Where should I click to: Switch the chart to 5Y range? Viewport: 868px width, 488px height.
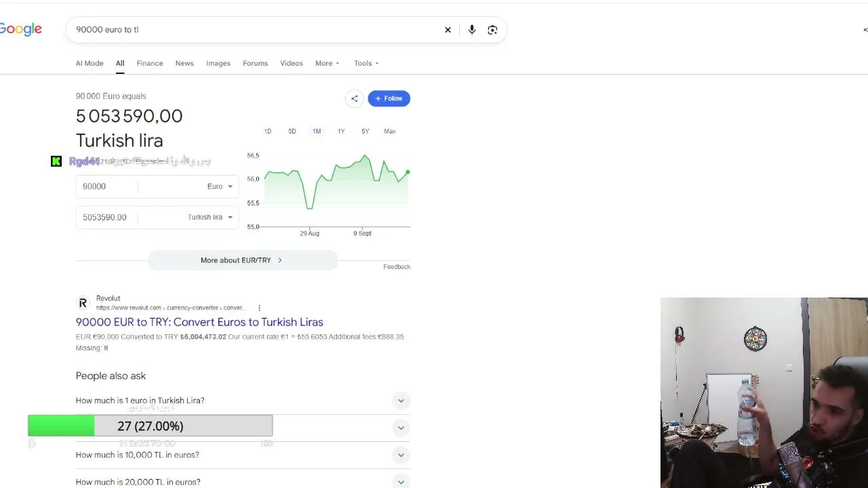(x=366, y=131)
